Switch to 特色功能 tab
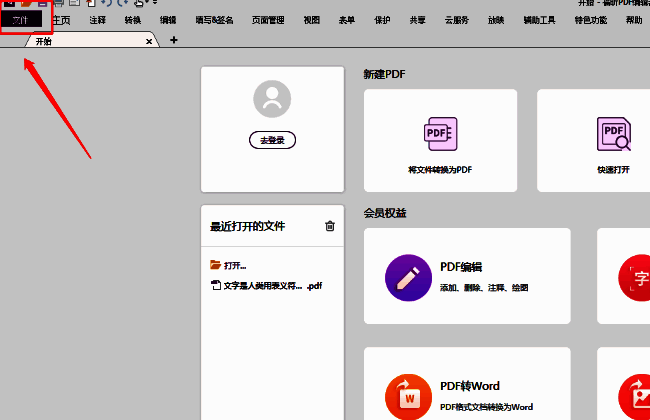Image resolution: width=650 pixels, height=420 pixels. 591,20
